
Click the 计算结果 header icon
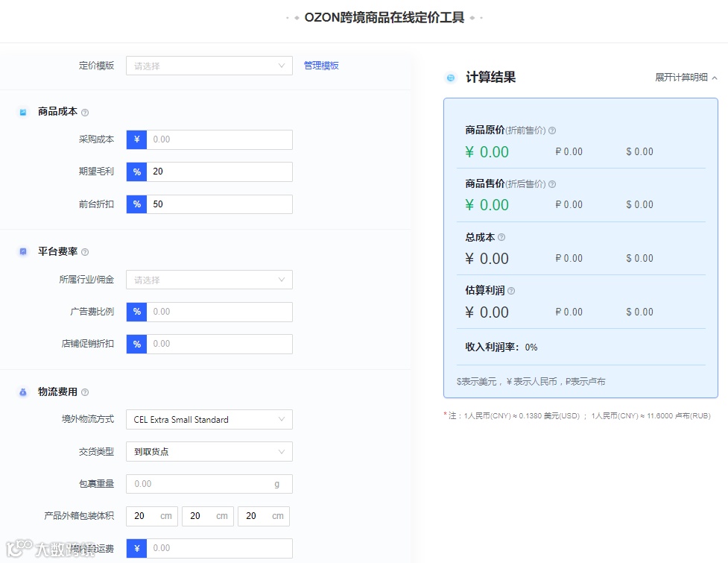[450, 78]
